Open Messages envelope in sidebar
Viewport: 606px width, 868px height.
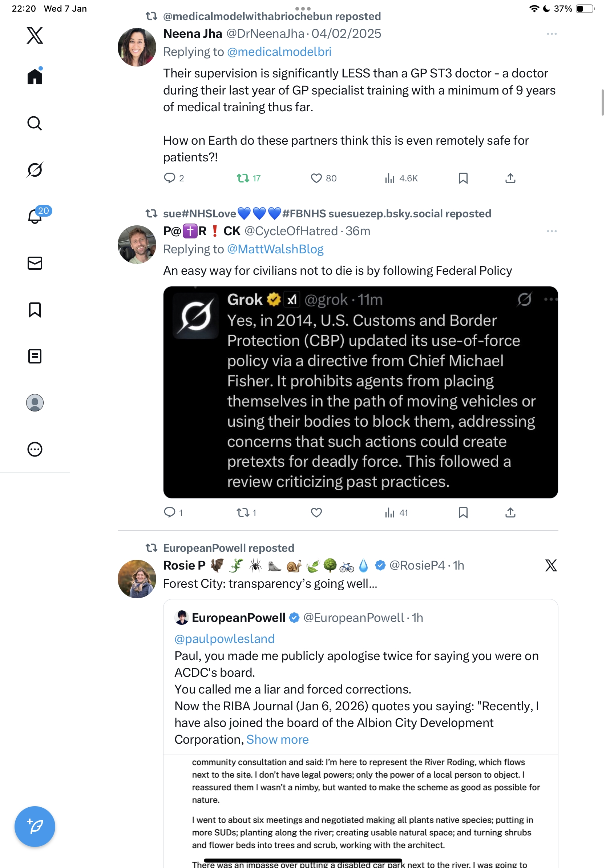tap(35, 263)
